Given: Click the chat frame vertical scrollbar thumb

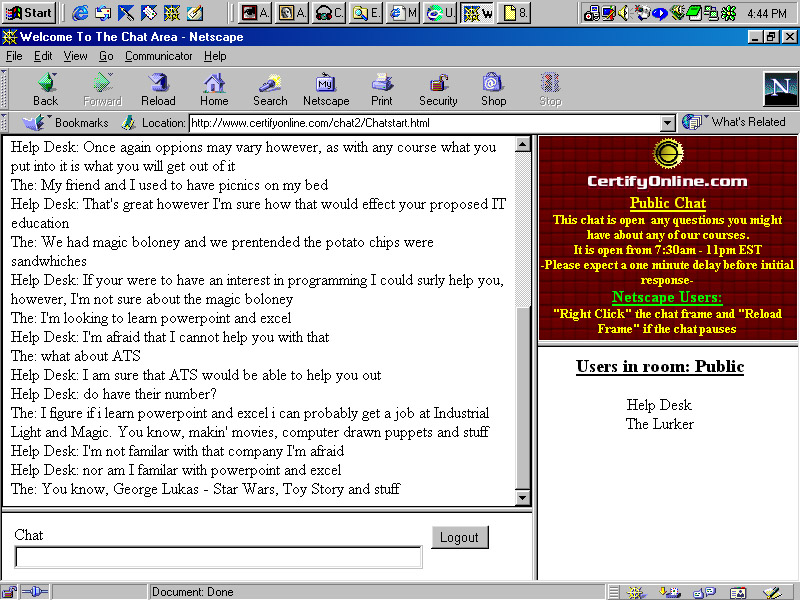Looking at the screenshot, I should [x=522, y=398].
